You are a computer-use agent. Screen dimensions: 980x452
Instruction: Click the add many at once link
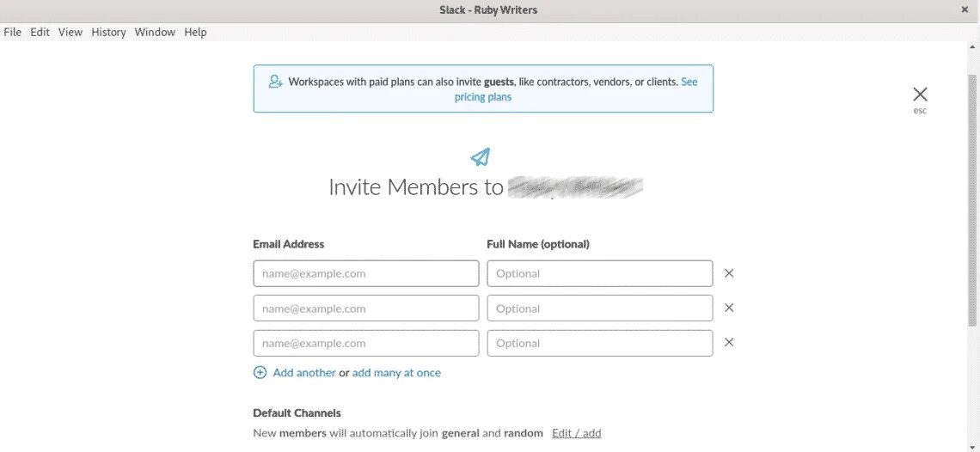click(x=396, y=373)
